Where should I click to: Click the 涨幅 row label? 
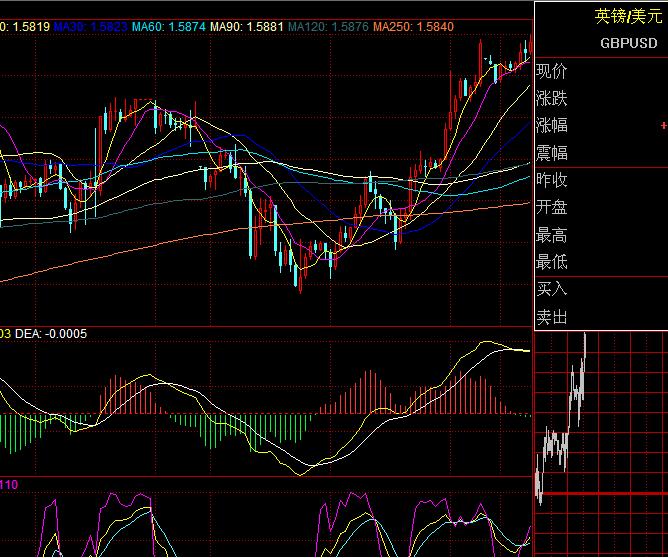pos(551,125)
